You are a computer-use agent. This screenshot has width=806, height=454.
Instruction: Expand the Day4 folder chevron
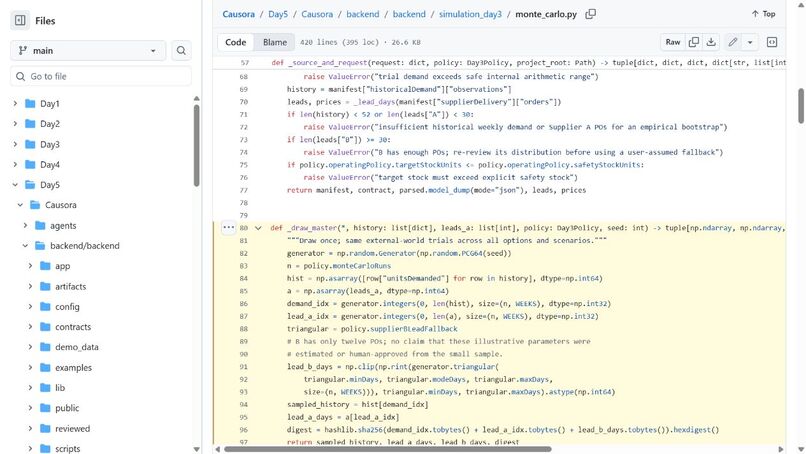pos(15,165)
